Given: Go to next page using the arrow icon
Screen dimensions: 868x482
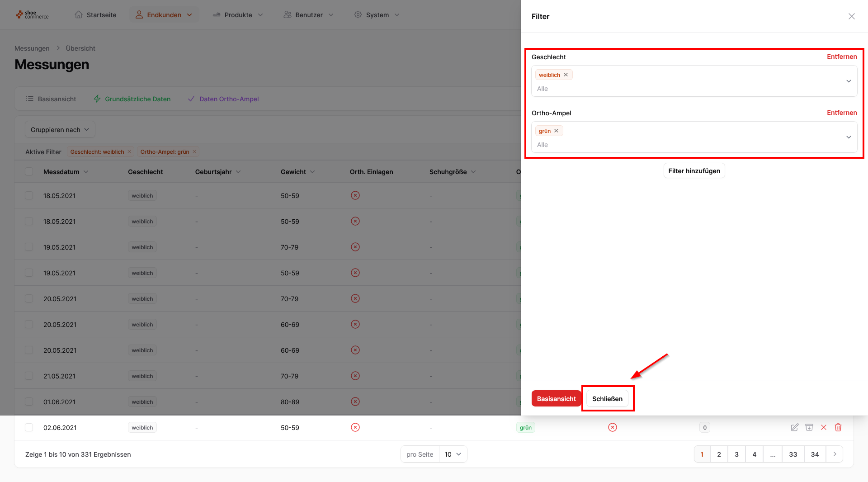Looking at the screenshot, I should pyautogui.click(x=835, y=454).
